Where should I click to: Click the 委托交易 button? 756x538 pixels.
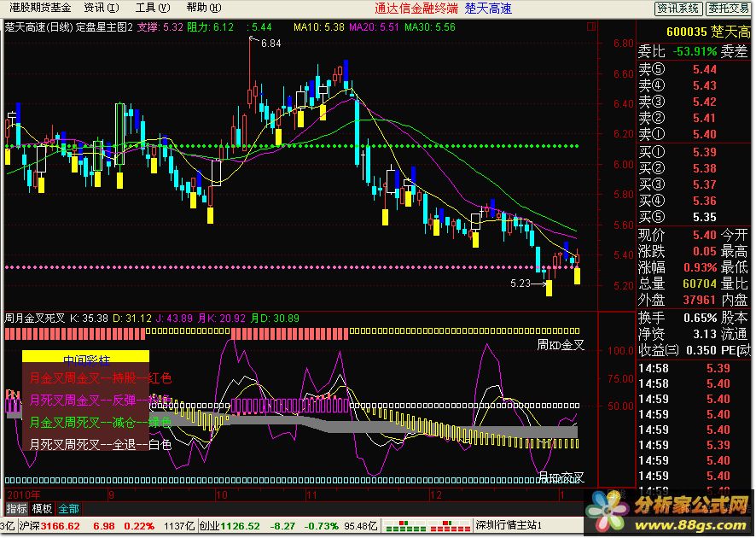(x=729, y=9)
